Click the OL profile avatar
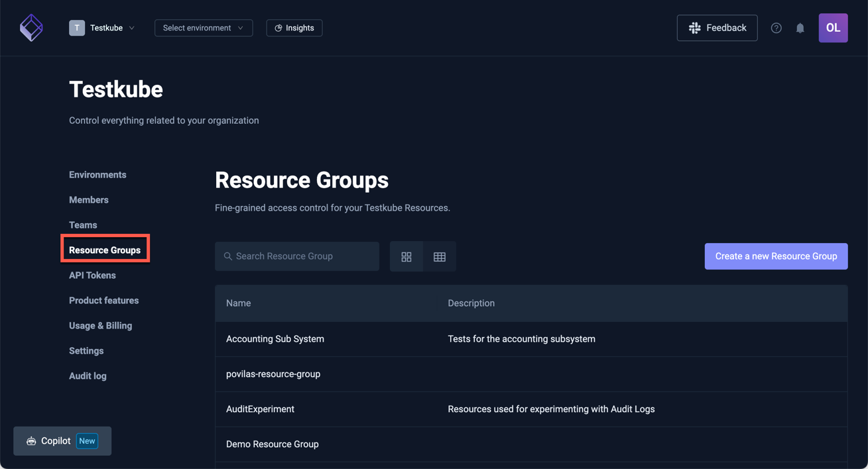This screenshot has height=469, width=868. (833, 28)
